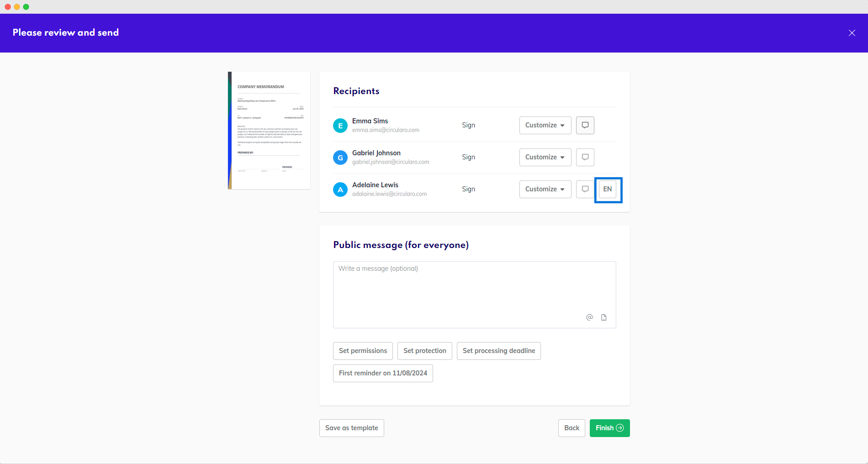Screen dimensions: 868x464
Task: Edit First reminder on 11/08/2024
Action: point(383,373)
